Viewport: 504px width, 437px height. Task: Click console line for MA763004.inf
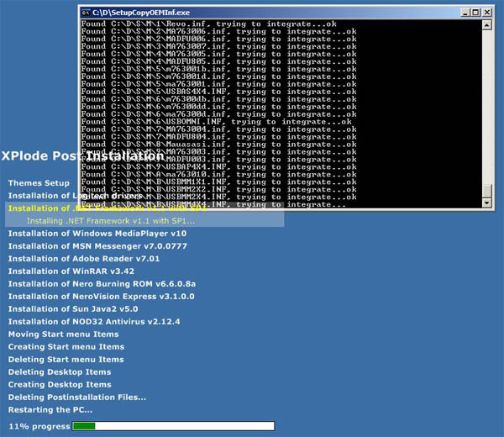218,129
